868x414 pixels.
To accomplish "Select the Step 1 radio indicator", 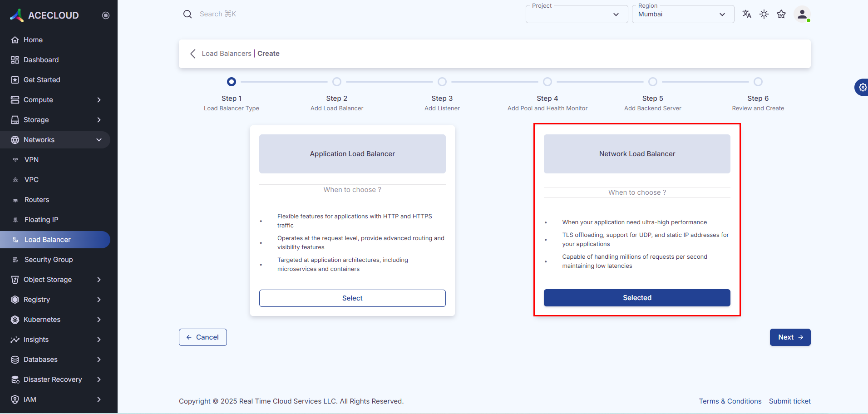I will tap(232, 82).
